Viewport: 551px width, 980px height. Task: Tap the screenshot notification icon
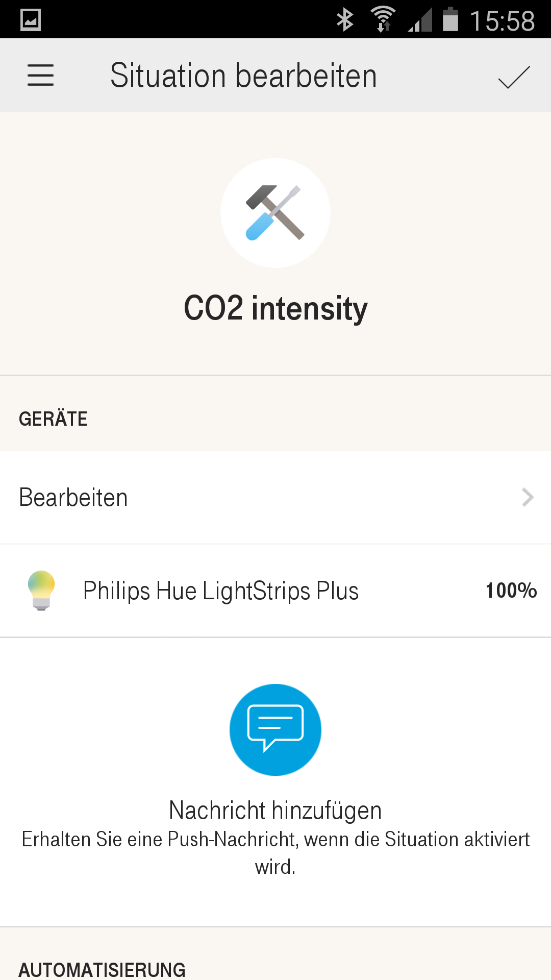tap(30, 20)
